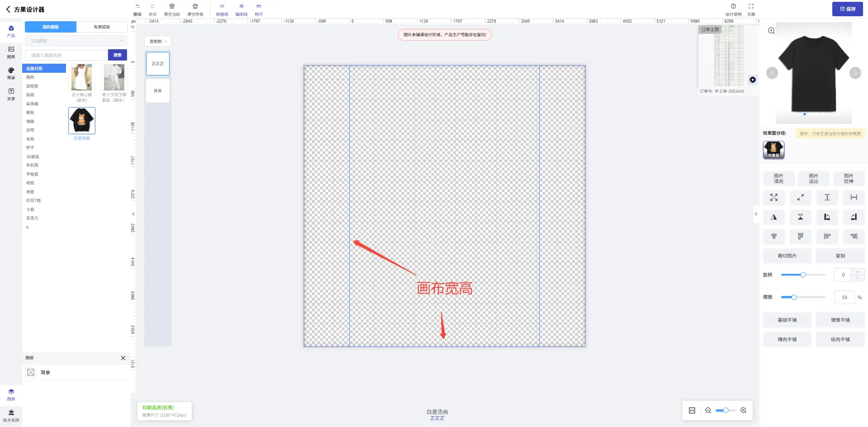The height and width of the screenshot is (427, 868).
Task: Choose the 女士背心裙 template thumbnail
Action: [x=82, y=77]
